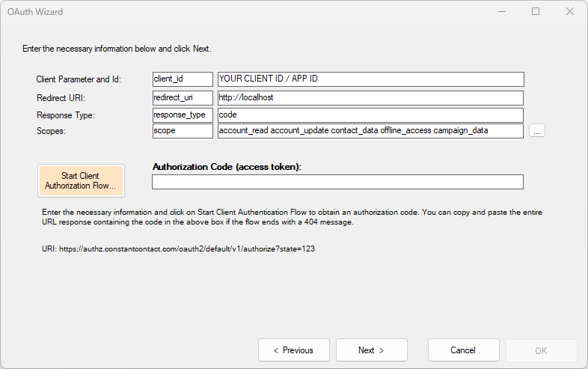Viewport: 588px width, 369px height.
Task: Click the client_id parameter name field
Action: click(183, 79)
